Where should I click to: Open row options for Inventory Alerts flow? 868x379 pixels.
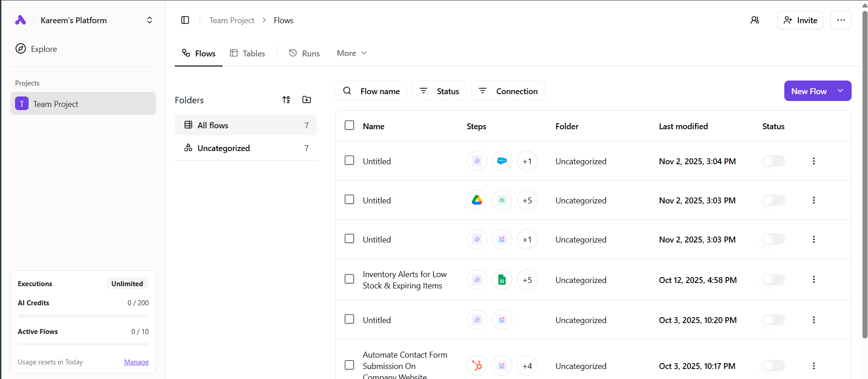pyautogui.click(x=813, y=280)
